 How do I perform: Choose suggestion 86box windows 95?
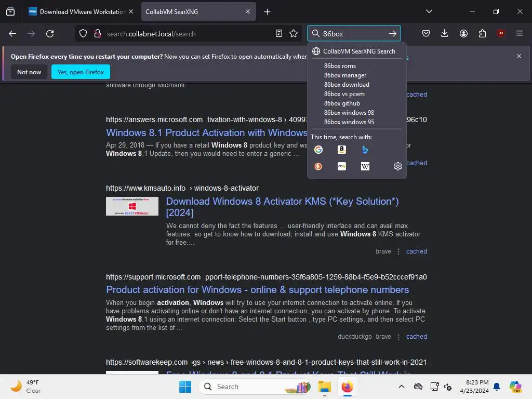349,122
